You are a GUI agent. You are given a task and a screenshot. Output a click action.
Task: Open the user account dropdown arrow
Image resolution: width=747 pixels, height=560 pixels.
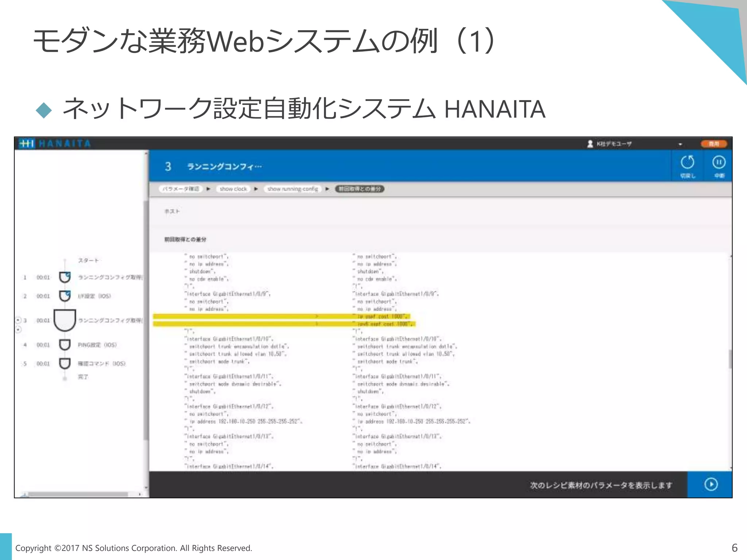tap(680, 144)
